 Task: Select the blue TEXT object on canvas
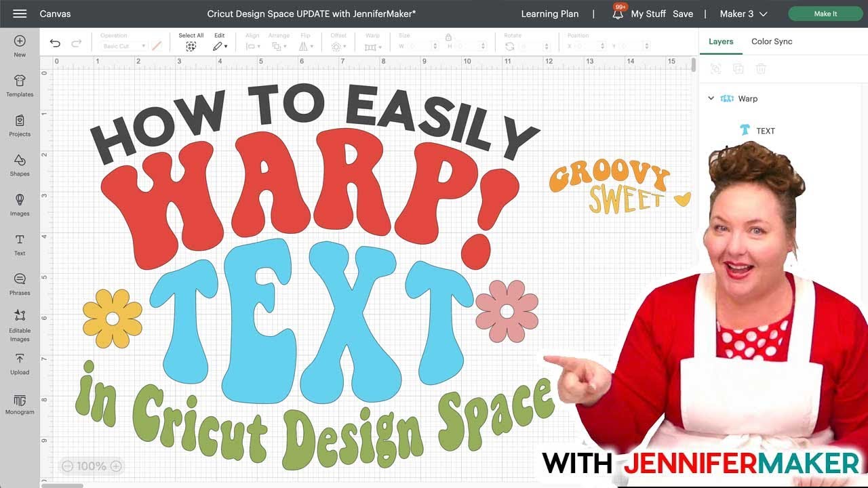tap(312, 322)
